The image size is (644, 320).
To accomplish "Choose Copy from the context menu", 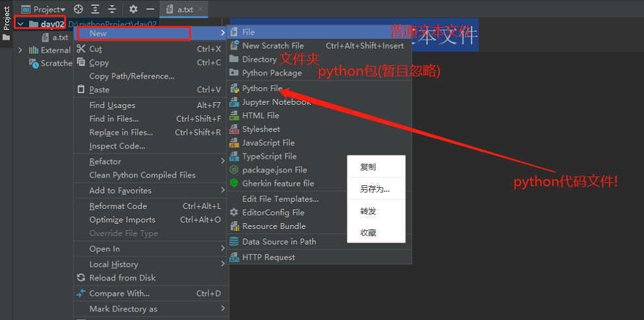I will (150, 62).
